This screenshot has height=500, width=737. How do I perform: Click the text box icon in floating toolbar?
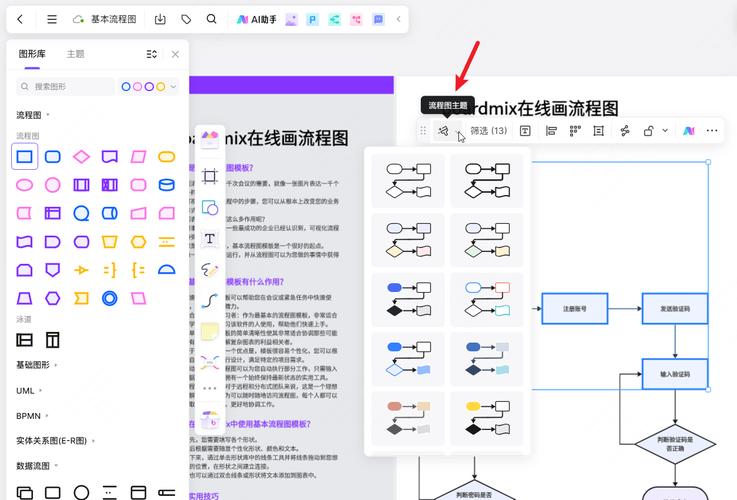tap(525, 131)
